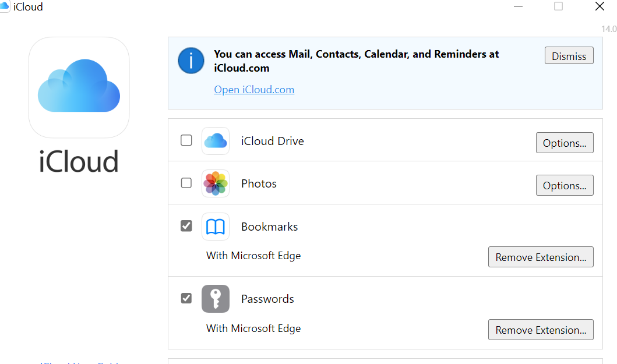Enable the iCloud Drive checkbox
This screenshot has height=364, width=617.
coord(186,140)
